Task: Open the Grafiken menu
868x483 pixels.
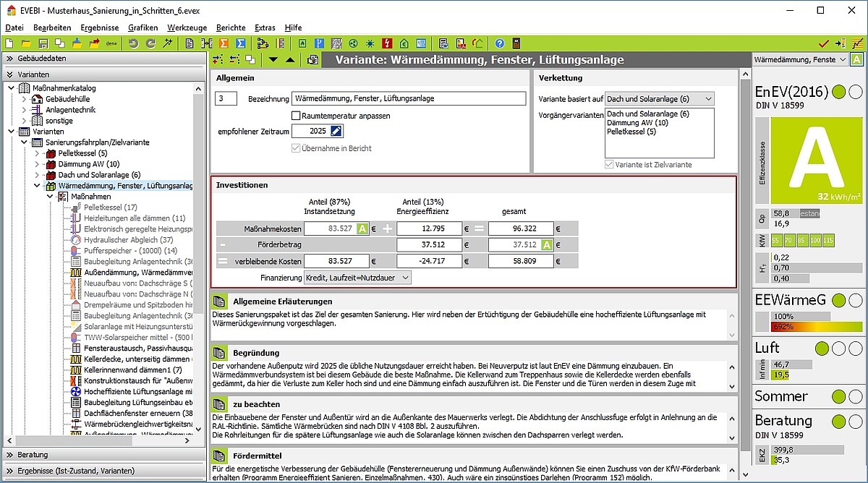Action: click(142, 27)
